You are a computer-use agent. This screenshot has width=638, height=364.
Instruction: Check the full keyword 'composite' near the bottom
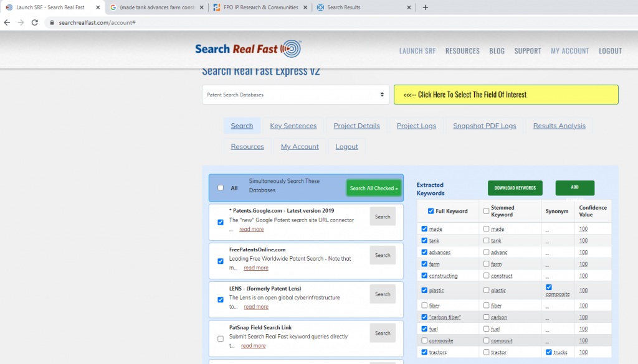coord(424,340)
